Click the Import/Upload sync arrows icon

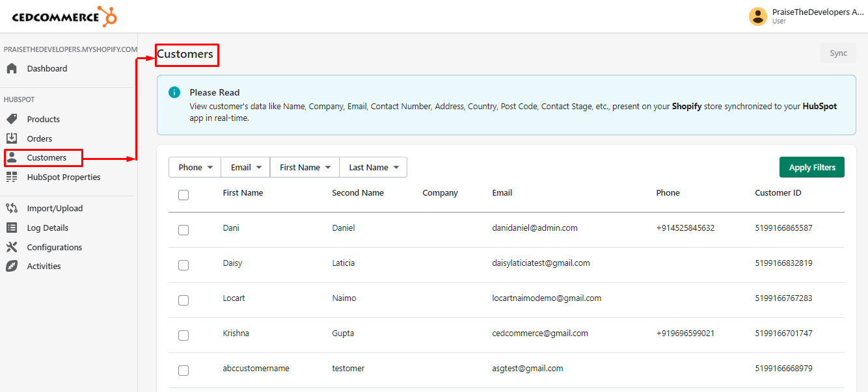pos(12,208)
